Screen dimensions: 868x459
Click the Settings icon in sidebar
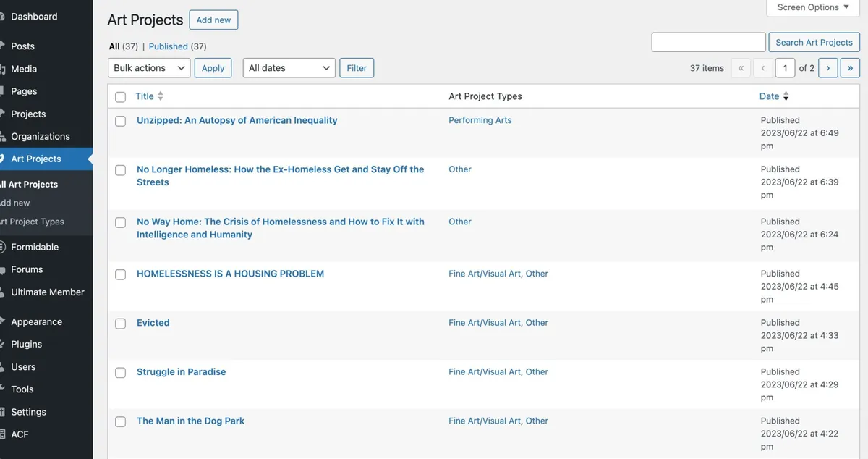click(x=2, y=412)
